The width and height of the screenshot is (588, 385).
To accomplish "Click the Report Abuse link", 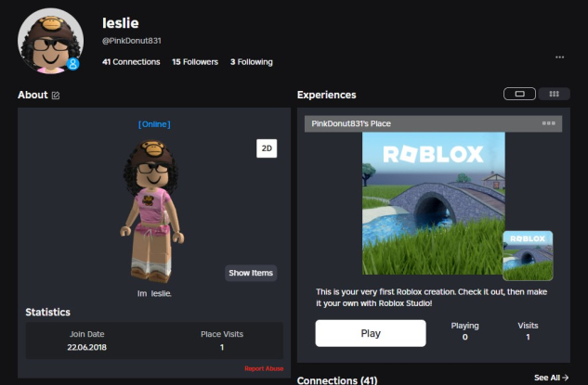I will pyautogui.click(x=264, y=368).
